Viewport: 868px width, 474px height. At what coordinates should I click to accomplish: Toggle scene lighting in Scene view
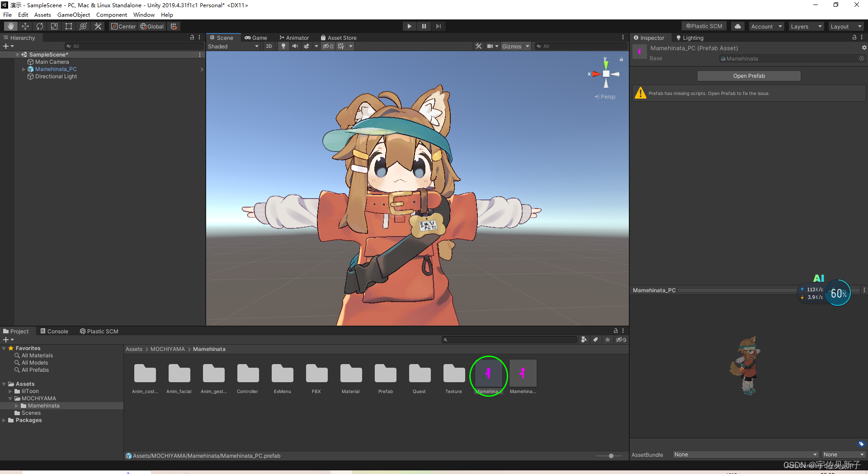[283, 46]
